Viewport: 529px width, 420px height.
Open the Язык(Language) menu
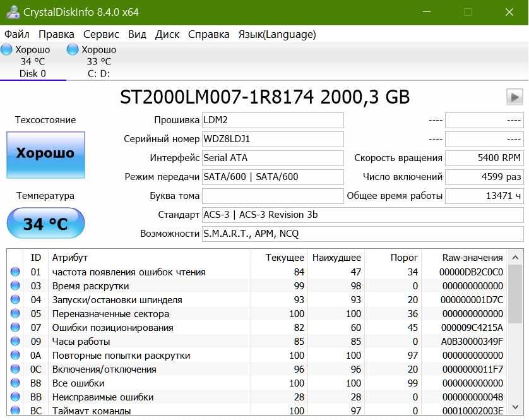click(277, 35)
